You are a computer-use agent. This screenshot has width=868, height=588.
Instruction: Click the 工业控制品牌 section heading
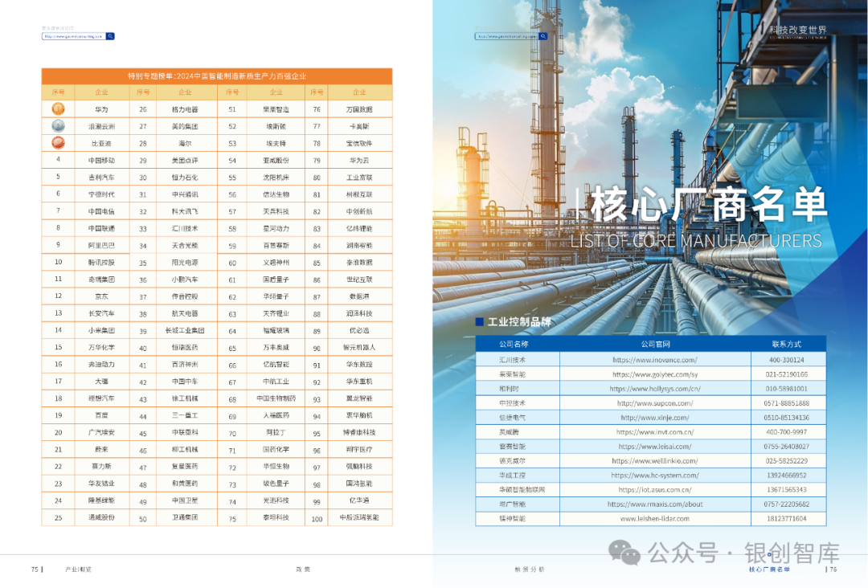518,321
